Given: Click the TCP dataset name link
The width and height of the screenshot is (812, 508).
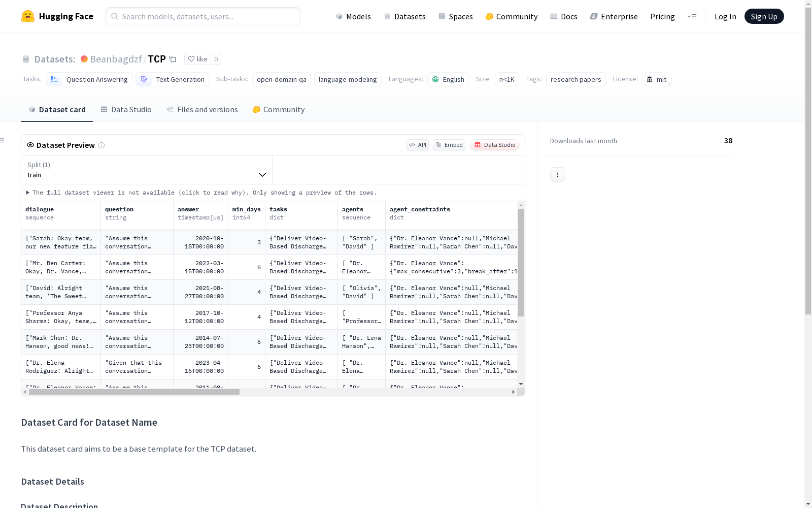Looking at the screenshot, I should pyautogui.click(x=157, y=59).
